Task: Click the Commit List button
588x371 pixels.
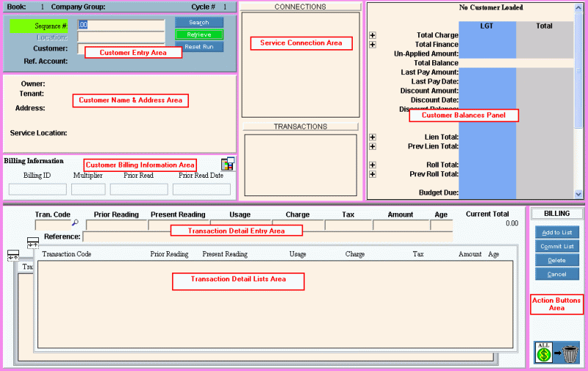Action: [557, 246]
